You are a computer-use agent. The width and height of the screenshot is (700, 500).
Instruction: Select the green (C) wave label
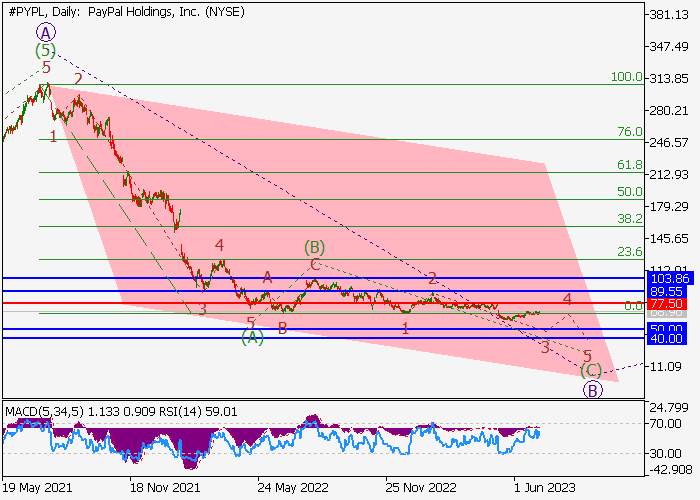591,371
